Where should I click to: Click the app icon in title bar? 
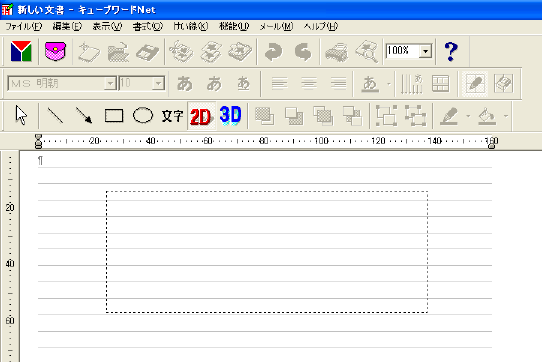tap(7, 9)
